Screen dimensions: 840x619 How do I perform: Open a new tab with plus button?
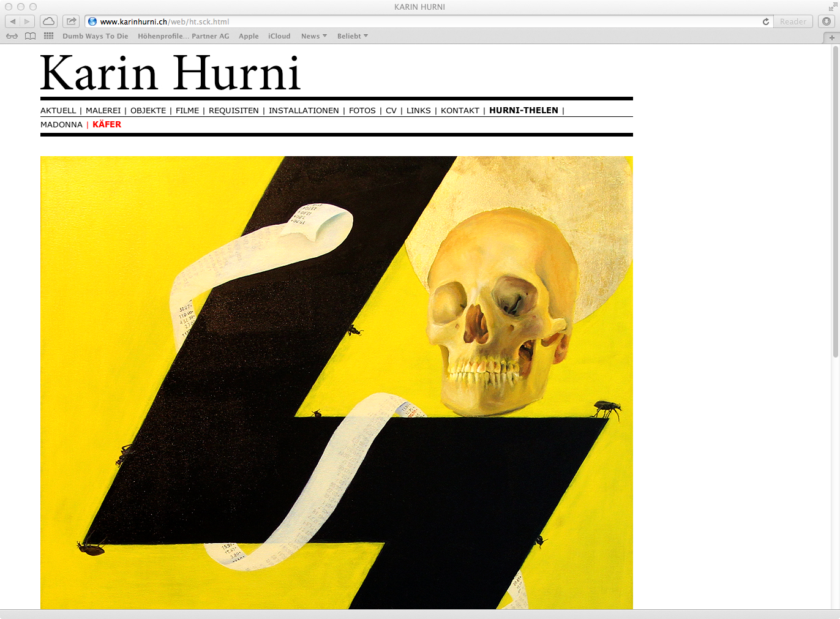tap(831, 37)
